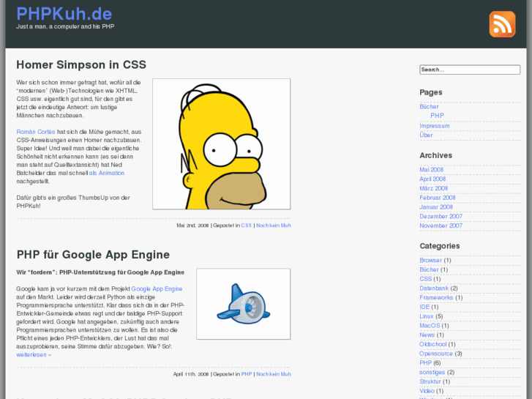Screen dimensions: 532x399
Task: Open CSS category under Homer post
Action: coord(247,225)
